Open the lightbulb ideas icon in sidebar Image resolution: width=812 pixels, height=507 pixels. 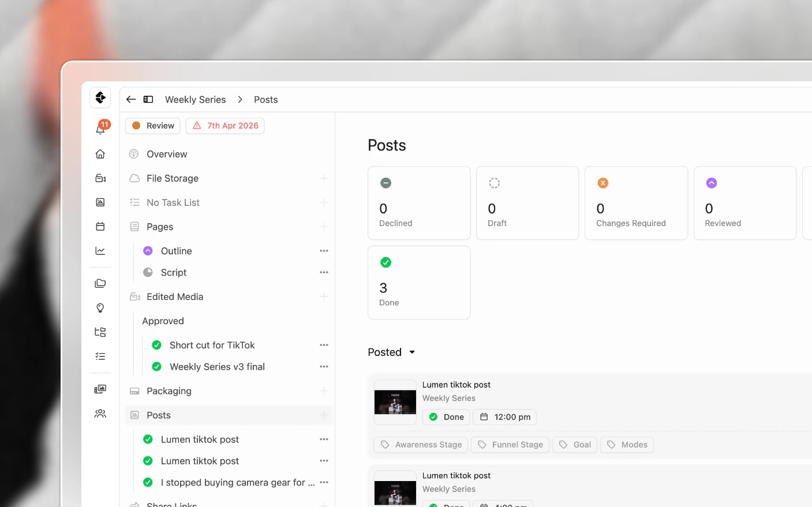coord(100,308)
